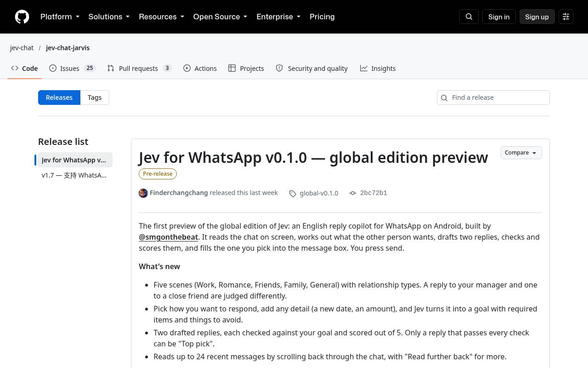The width and height of the screenshot is (588, 368).
Task: Click the Sign up button
Action: pos(537,17)
